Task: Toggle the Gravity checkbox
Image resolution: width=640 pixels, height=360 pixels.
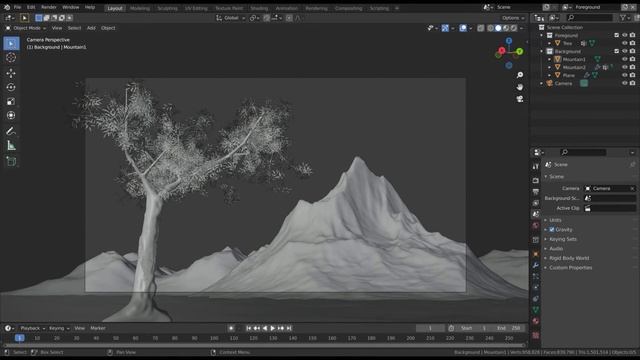Action: point(552,230)
